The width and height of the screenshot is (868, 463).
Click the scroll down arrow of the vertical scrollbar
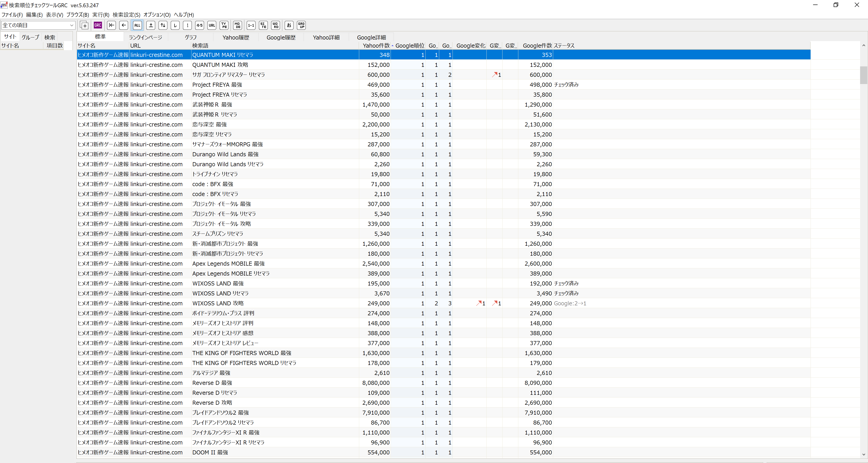tap(863, 455)
